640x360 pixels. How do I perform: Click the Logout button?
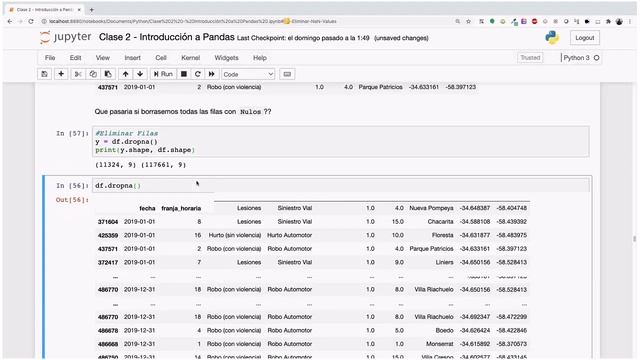click(584, 38)
